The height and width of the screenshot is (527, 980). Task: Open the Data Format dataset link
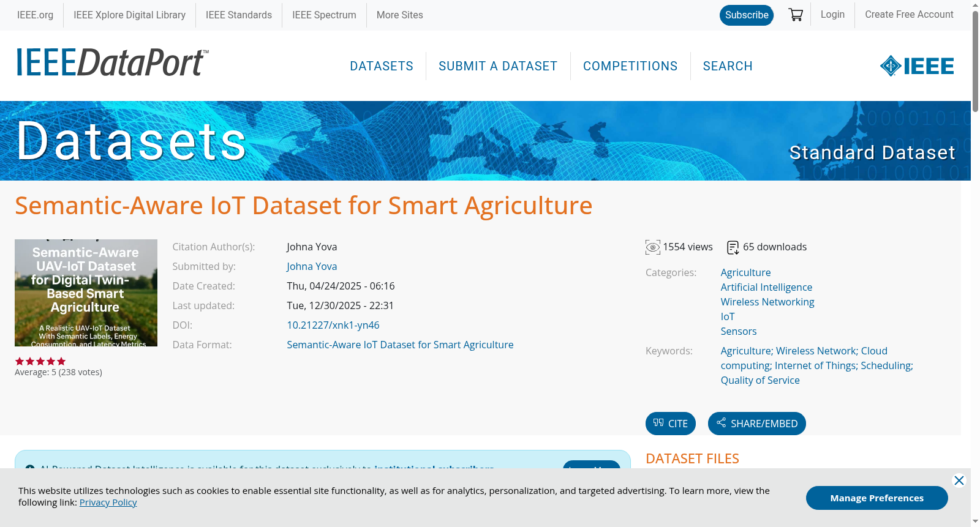pos(400,345)
